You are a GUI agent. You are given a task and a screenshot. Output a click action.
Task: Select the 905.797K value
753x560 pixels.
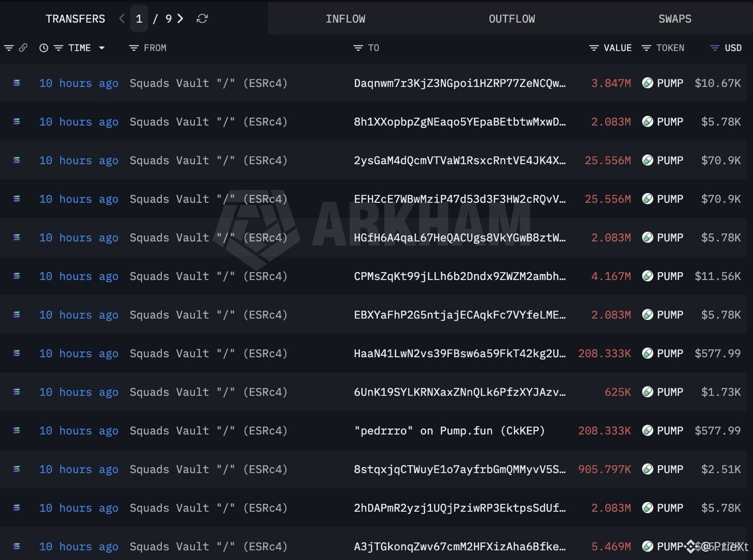point(605,469)
